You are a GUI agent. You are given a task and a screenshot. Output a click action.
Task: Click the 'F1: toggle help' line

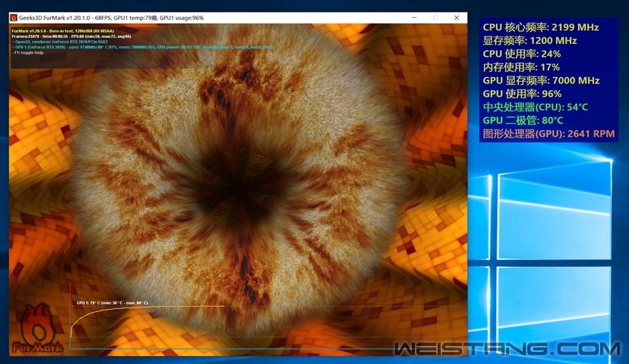click(x=30, y=52)
